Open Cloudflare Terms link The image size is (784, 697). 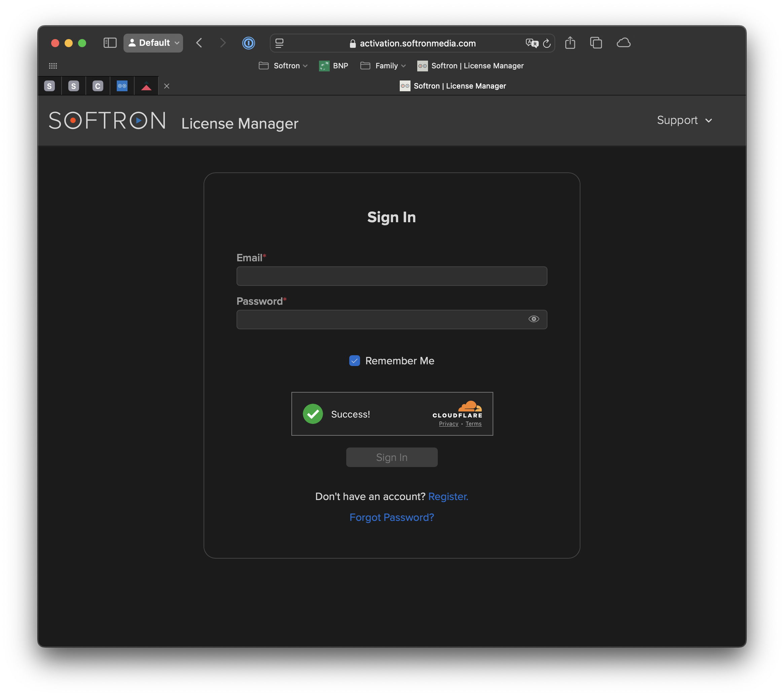(x=473, y=424)
